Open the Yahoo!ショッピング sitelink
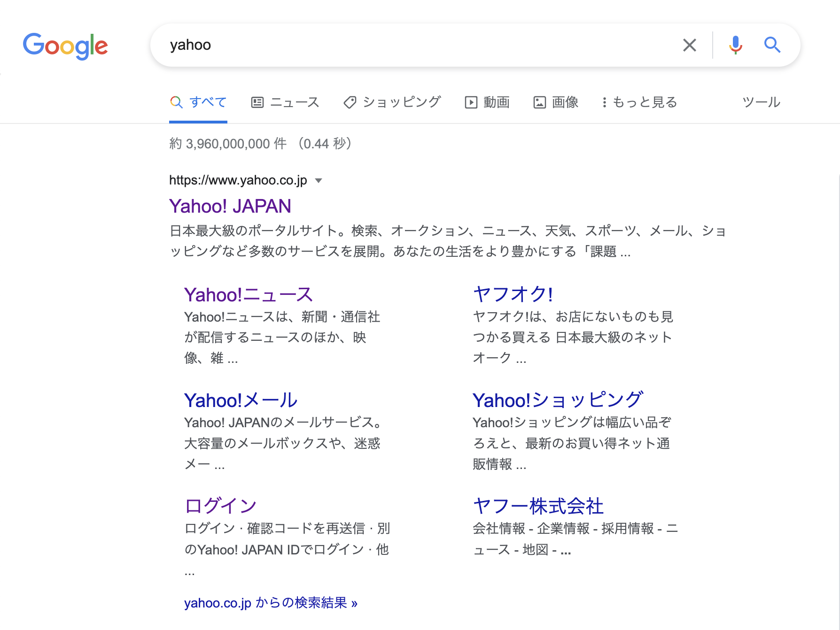This screenshot has width=840, height=630. (x=558, y=400)
